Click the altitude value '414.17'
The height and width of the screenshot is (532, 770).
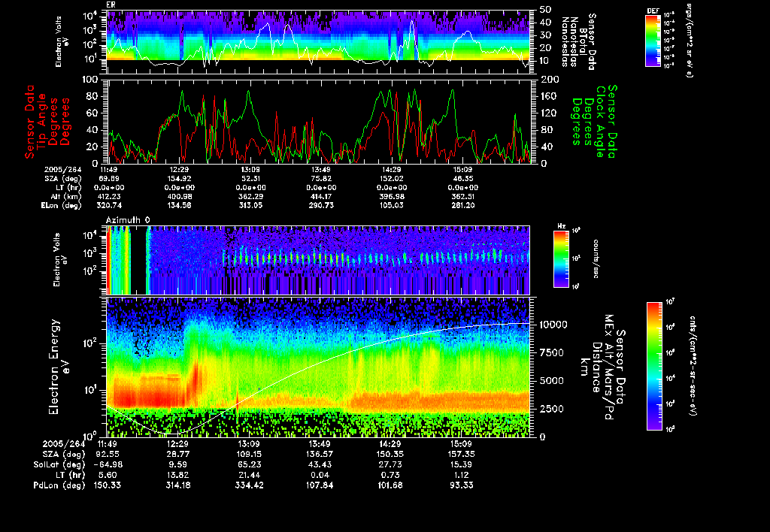[321, 197]
